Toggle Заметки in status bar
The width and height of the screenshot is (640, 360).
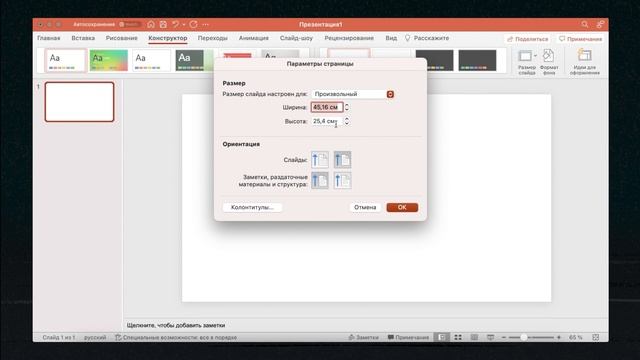click(x=363, y=338)
